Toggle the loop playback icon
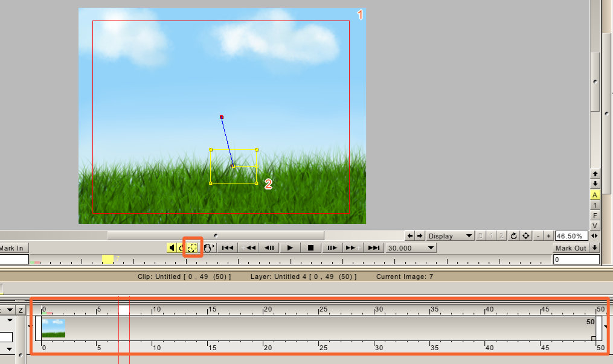 coord(181,248)
